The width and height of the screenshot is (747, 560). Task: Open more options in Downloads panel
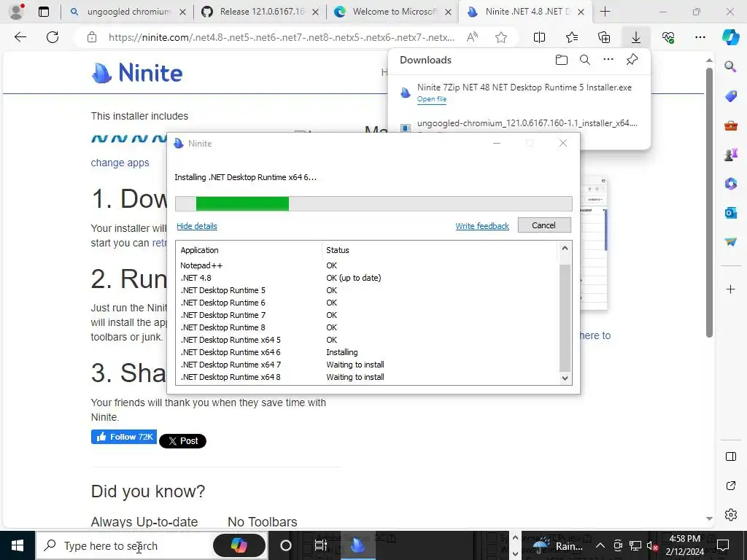[608, 60]
